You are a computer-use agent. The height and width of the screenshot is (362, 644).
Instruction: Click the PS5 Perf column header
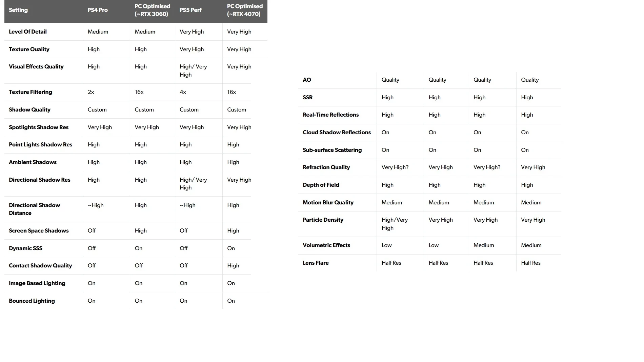190,10
